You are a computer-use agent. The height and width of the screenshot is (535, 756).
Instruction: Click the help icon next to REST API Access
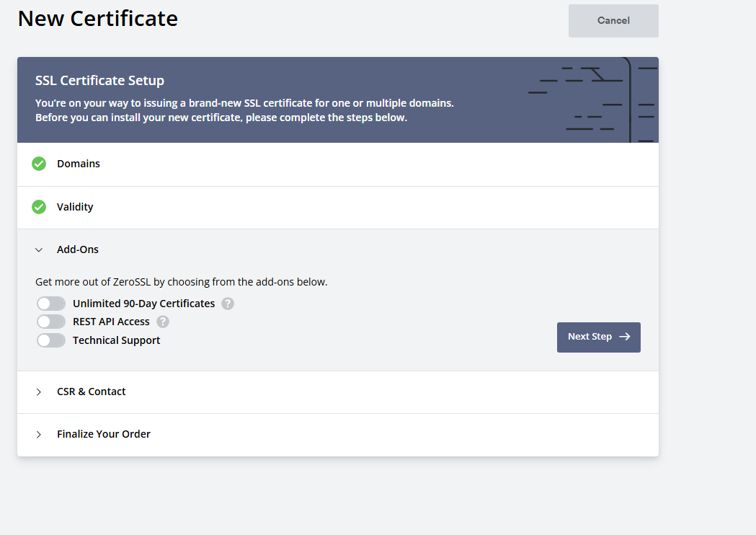(x=163, y=322)
